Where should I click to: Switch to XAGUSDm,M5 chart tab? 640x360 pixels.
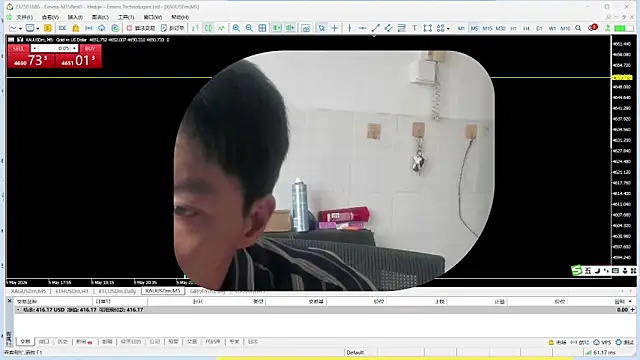coord(29,291)
